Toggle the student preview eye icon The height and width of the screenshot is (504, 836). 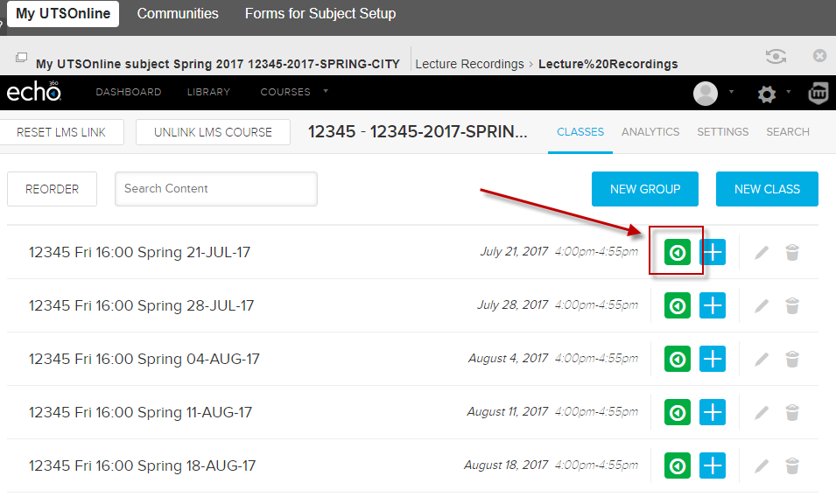pos(775,57)
